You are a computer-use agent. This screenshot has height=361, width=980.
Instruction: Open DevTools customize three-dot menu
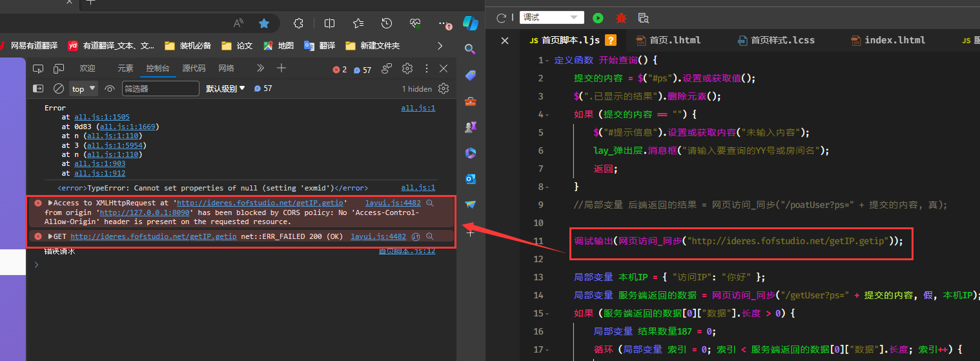pyautogui.click(x=426, y=68)
